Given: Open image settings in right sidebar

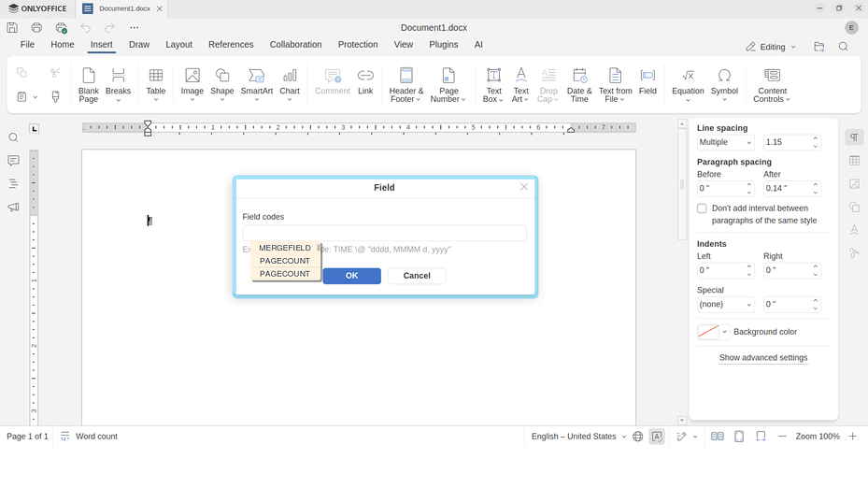Looking at the screenshot, I should (854, 184).
